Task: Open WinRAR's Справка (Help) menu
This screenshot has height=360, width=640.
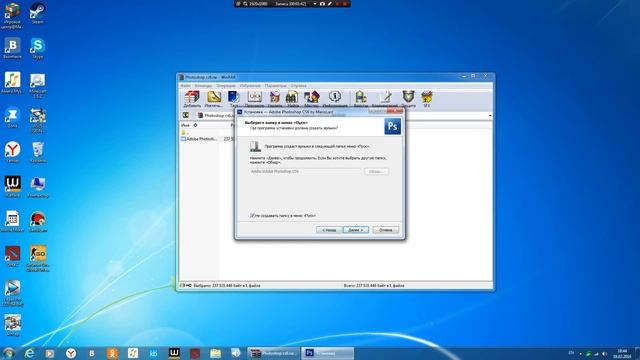Action: point(298,86)
